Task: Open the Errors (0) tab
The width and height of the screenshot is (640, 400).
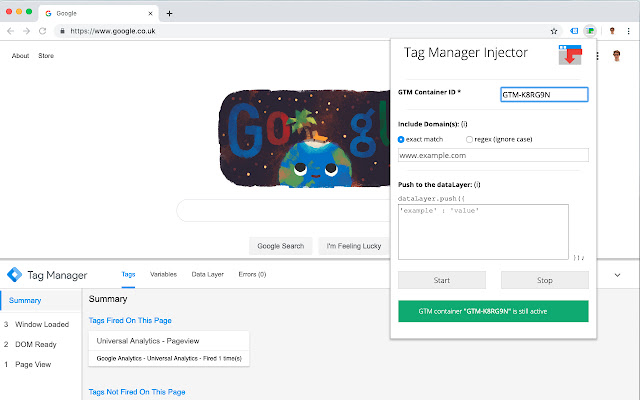Action: point(252,274)
